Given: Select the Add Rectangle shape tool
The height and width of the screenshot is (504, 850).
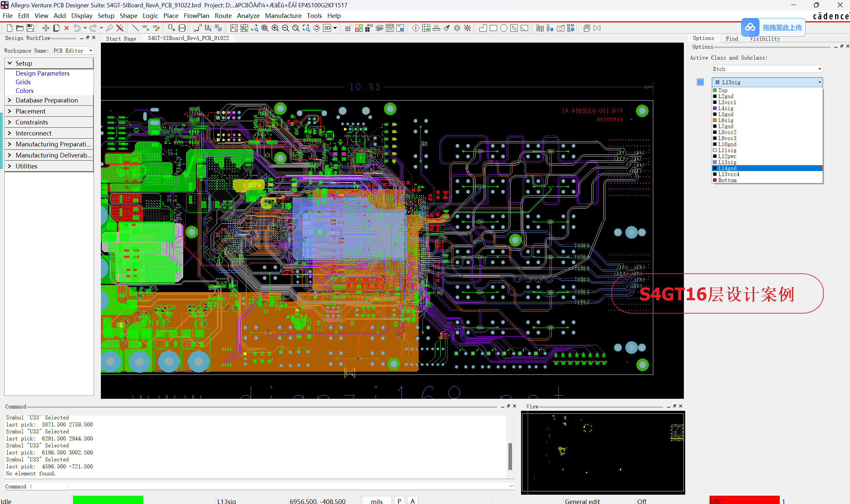Looking at the screenshot, I should pyautogui.click(x=493, y=28).
